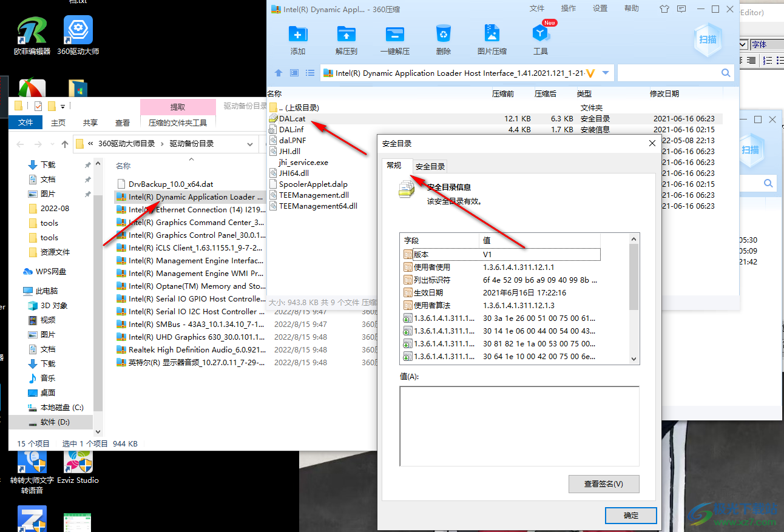
Task: Click the 删除 (Delete) trash icon
Action: (x=444, y=34)
